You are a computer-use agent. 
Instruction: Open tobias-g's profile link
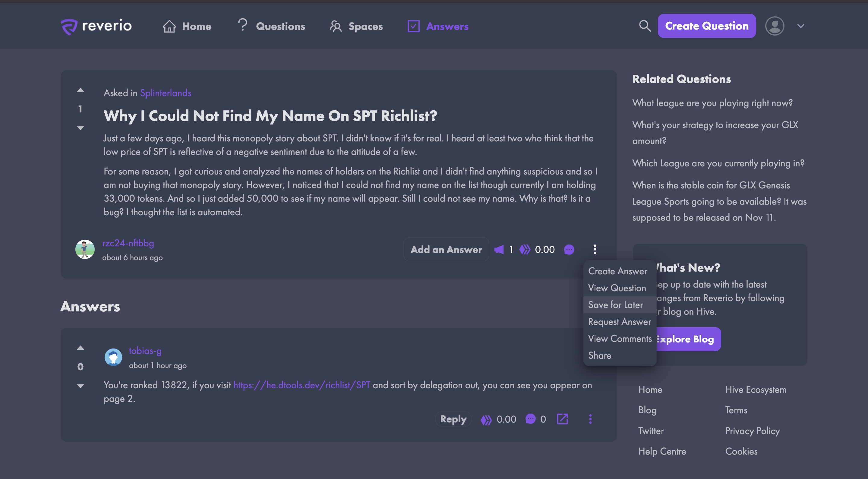[145, 351]
